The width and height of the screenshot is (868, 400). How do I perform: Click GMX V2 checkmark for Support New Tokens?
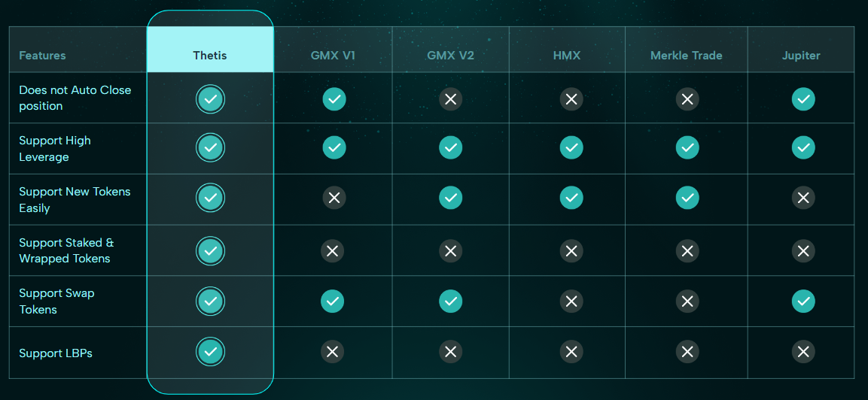click(450, 198)
